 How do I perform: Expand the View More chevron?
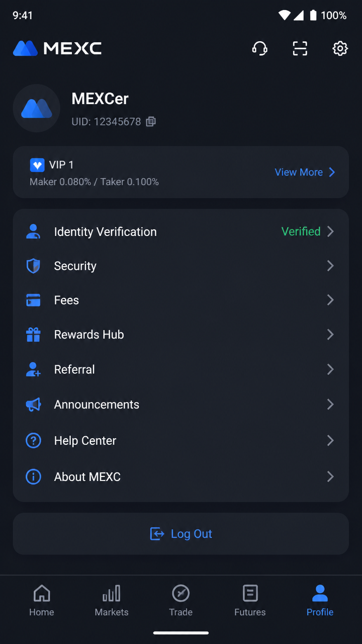tap(332, 172)
